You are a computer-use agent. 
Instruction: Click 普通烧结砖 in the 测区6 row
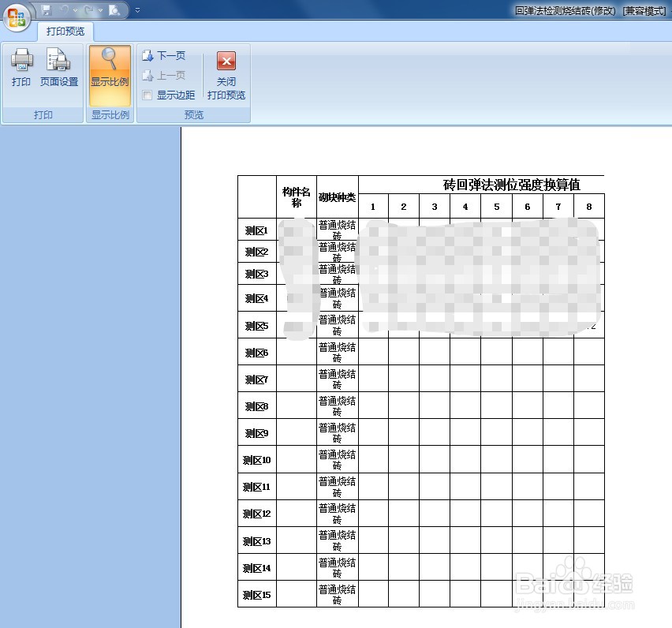pyautogui.click(x=338, y=353)
